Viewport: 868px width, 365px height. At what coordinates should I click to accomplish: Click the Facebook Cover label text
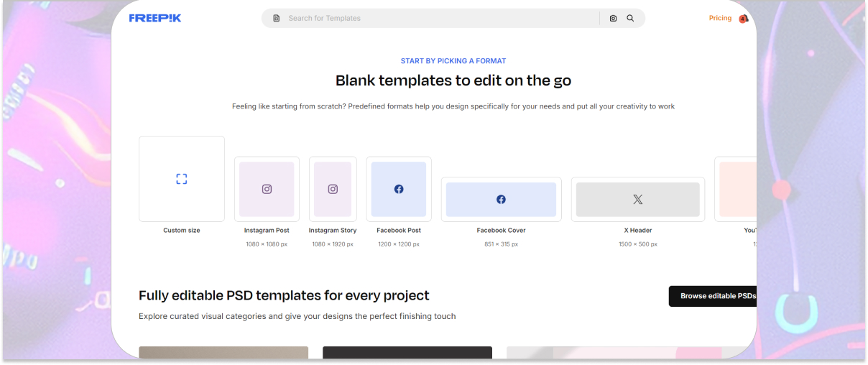(501, 231)
